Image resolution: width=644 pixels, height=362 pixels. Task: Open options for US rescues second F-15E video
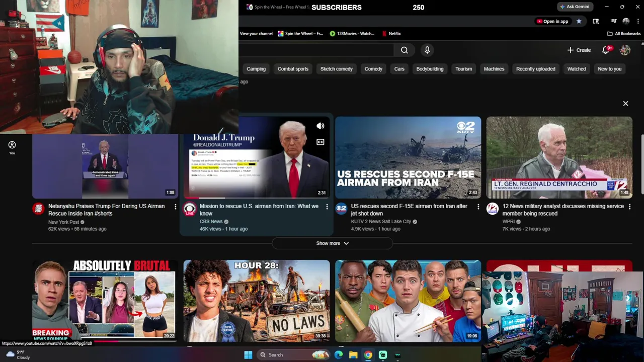click(x=478, y=207)
